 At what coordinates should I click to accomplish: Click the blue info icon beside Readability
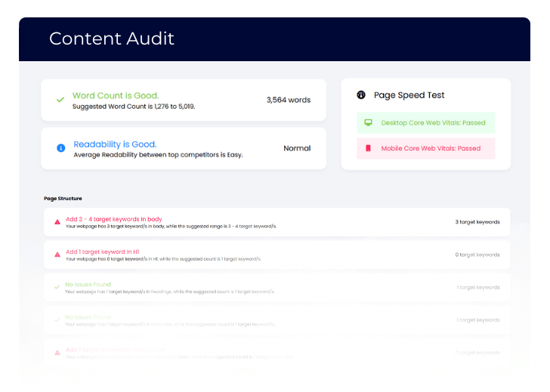(60, 148)
